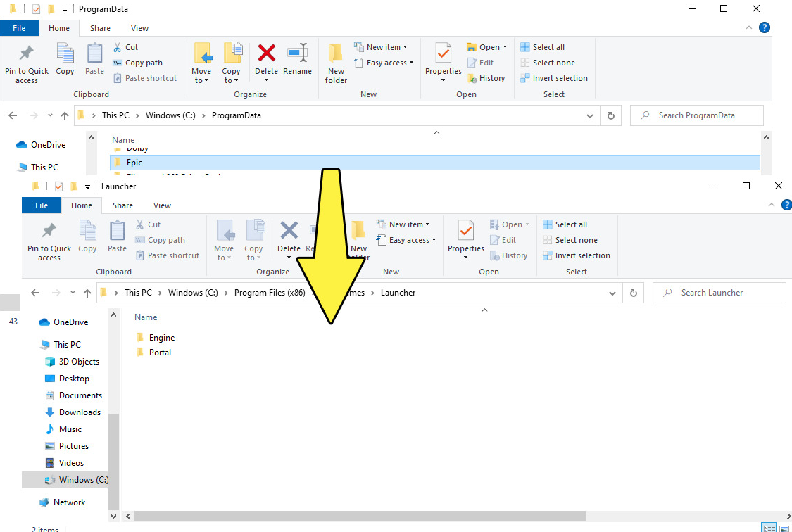Select Epic folder in ProgramData window
The width and height of the screenshot is (792, 532).
[435, 163]
